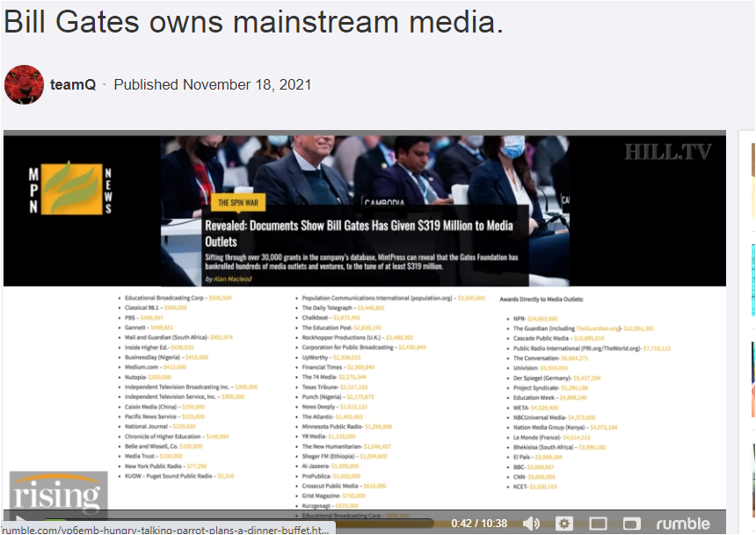Click the "The Guardian" grant entry
Screen dimensions: 756x535
pyautogui.click(x=584, y=329)
